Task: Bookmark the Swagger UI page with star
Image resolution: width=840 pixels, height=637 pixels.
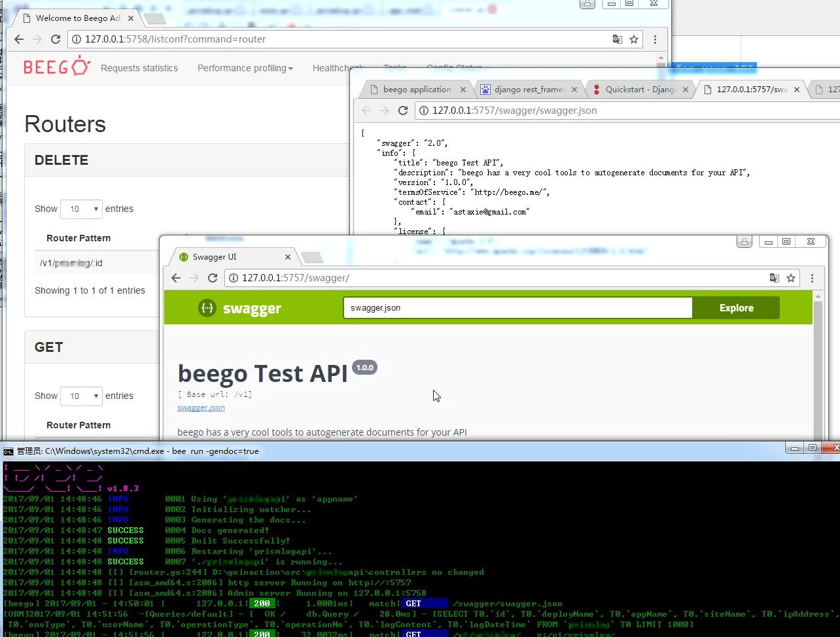Action: coord(791,278)
